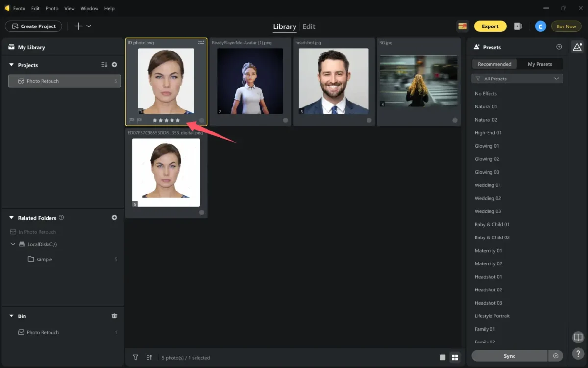This screenshot has width=588, height=368.
Task: Open All Presets dropdown
Action: pos(517,79)
